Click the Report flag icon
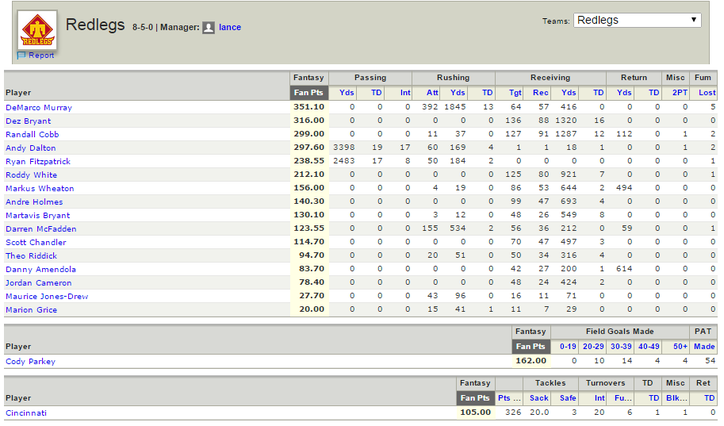The image size is (724, 426). [22, 55]
